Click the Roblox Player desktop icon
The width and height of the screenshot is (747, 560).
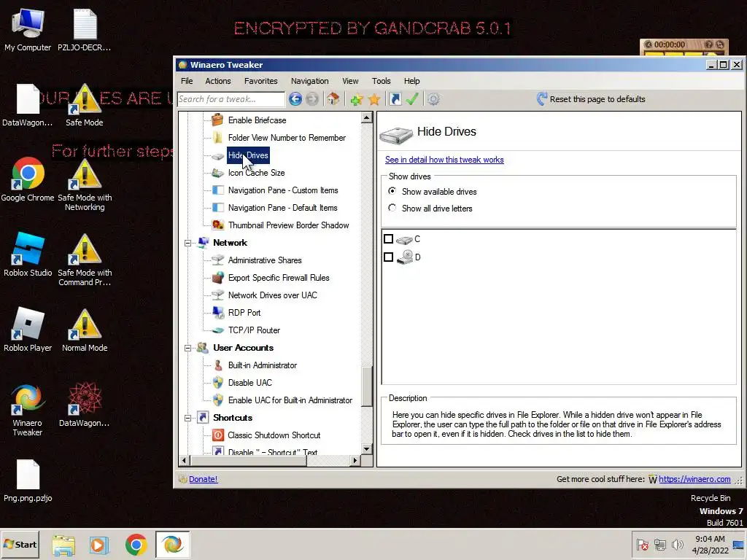click(28, 330)
